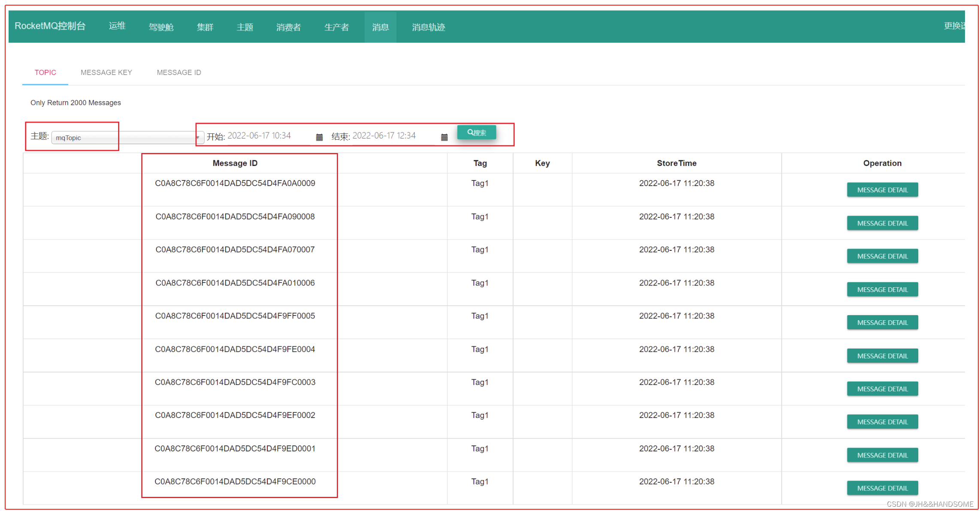This screenshot has width=980, height=511.
Task: Click the end time input field
Action: [393, 136]
